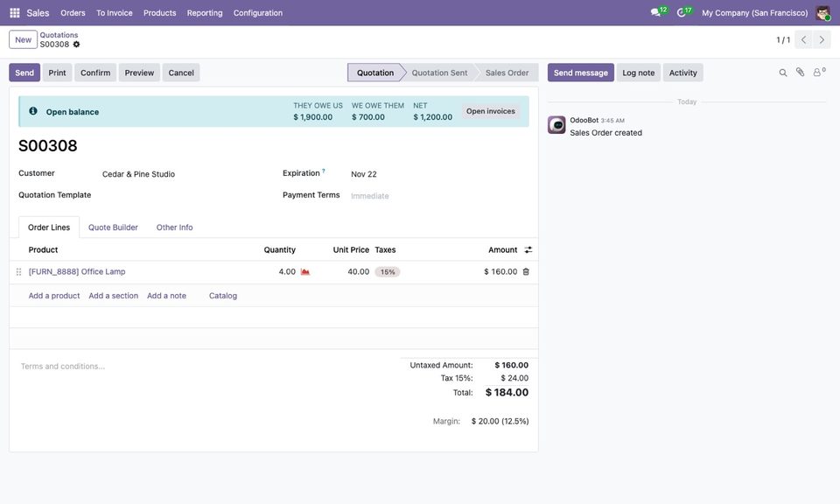The width and height of the screenshot is (840, 504).
Task: Open the conversations chat bubble icon
Action: point(655,12)
